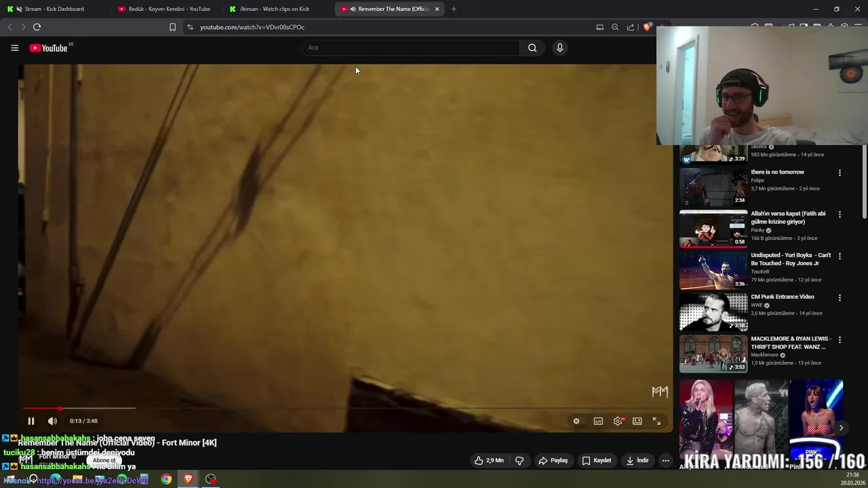This screenshot has height=488, width=868.
Task: Open a new browser tab
Action: [454, 9]
